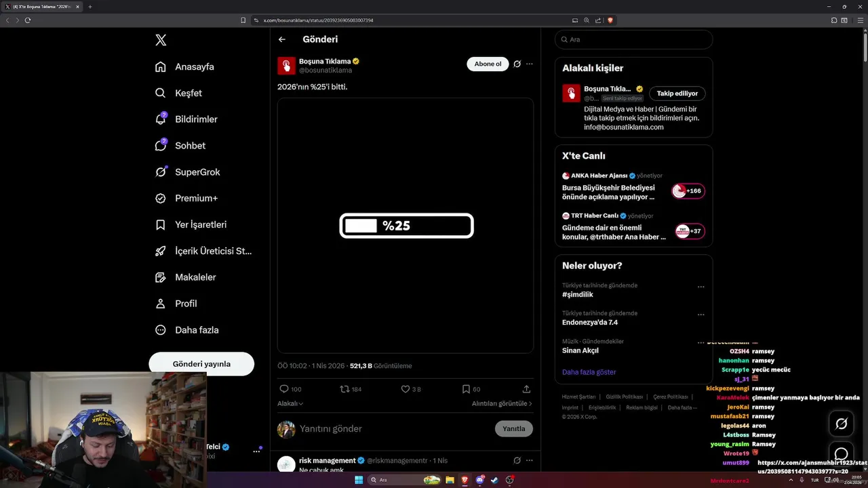Open Discord from the taskbar
This screenshot has height=488, width=868.
pyautogui.click(x=480, y=480)
